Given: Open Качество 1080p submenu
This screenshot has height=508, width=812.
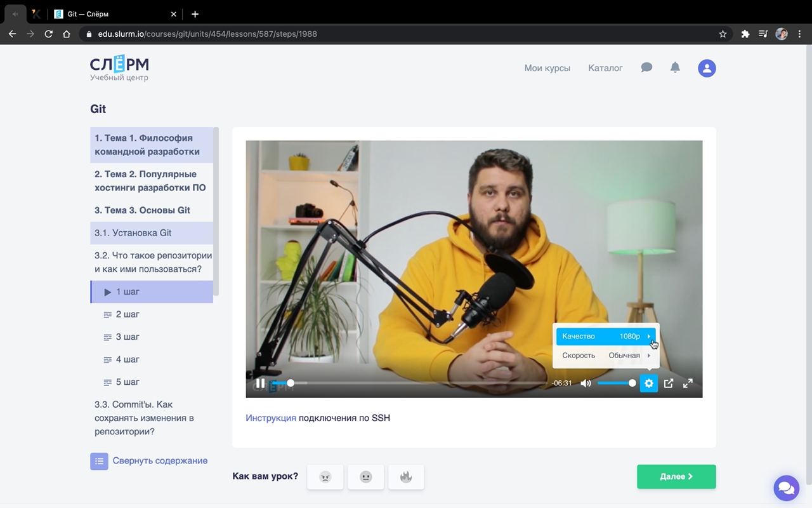Looking at the screenshot, I should pos(606,337).
